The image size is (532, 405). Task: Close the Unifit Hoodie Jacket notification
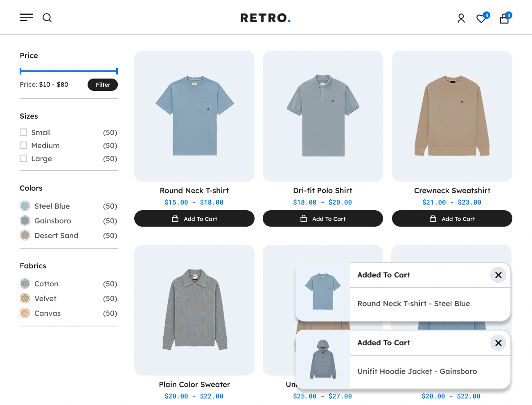pyautogui.click(x=498, y=343)
